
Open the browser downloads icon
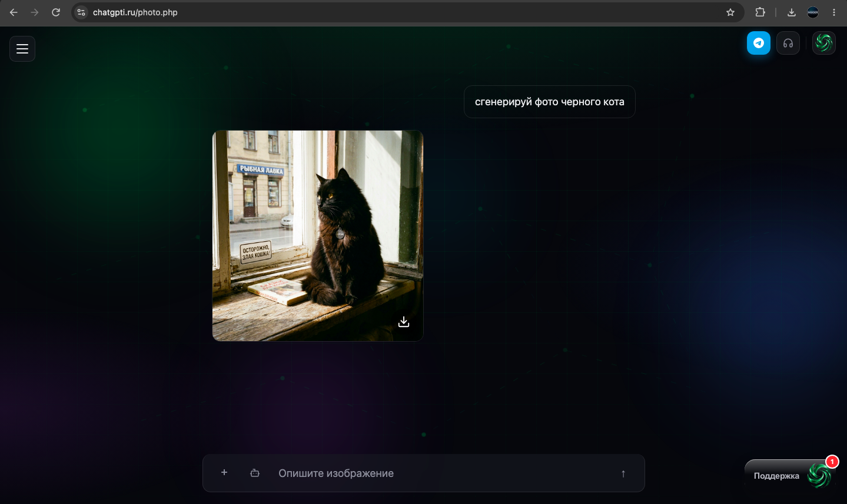coord(792,12)
